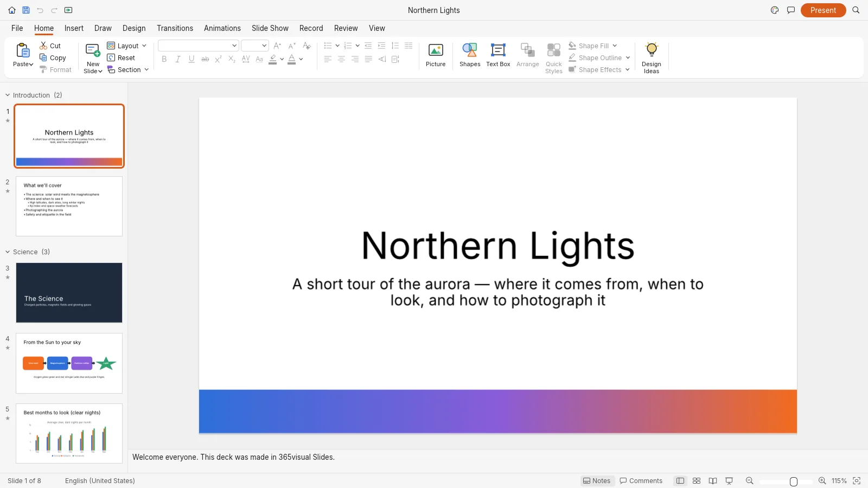Open the Shape Fill dropdown
The width and height of the screenshot is (868, 488).
pos(593,46)
